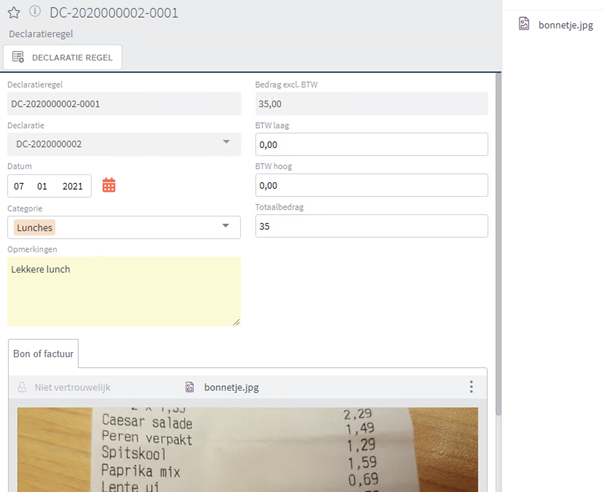Screen dimensions: 604x492
Task: Click the BTW laag input field
Action: 371,144
